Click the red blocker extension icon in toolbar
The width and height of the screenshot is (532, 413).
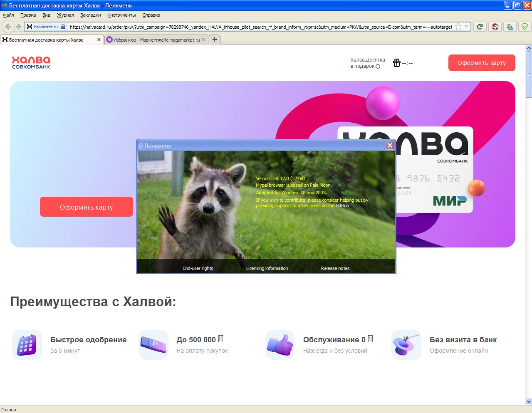pyautogui.click(x=495, y=27)
